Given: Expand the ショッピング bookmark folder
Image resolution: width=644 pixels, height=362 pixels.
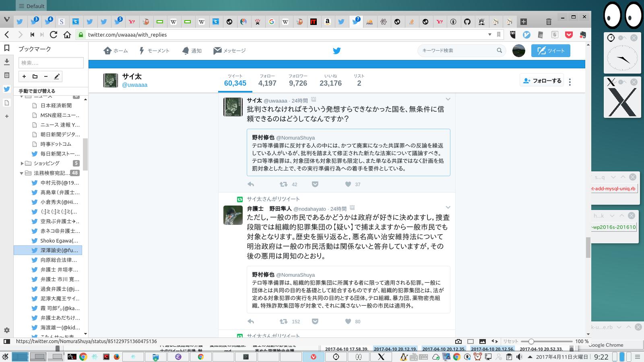Looking at the screenshot, I should click(x=22, y=163).
